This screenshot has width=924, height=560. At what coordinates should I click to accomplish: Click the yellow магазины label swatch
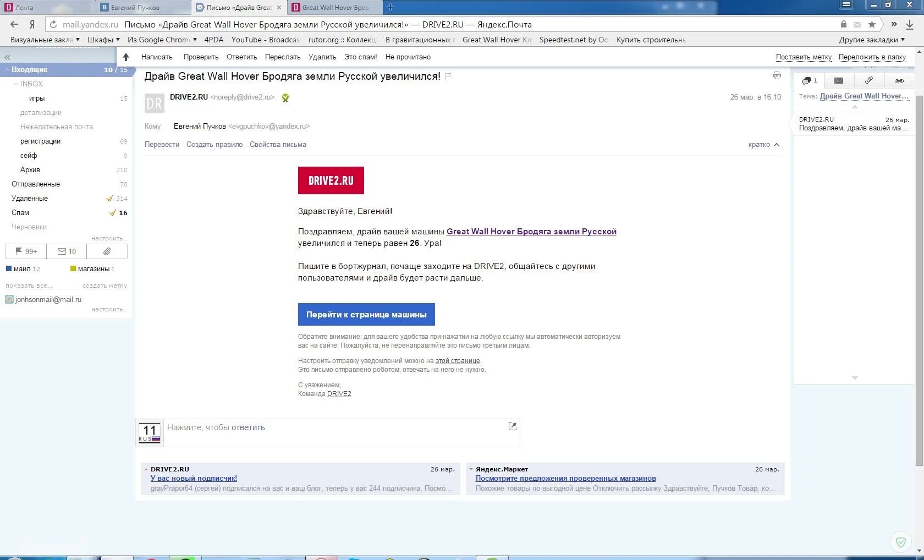point(73,268)
